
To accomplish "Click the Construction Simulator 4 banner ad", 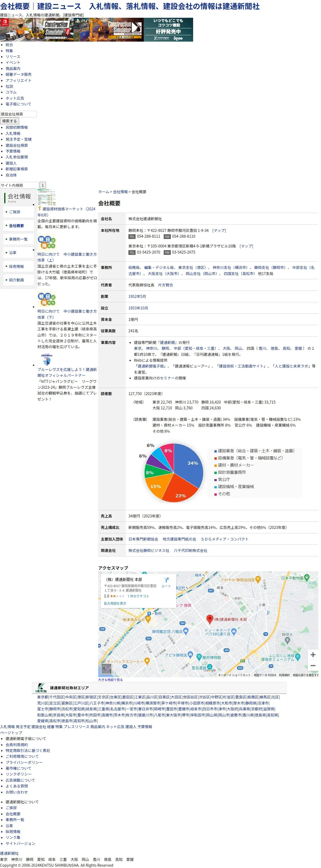I will [97, 30].
